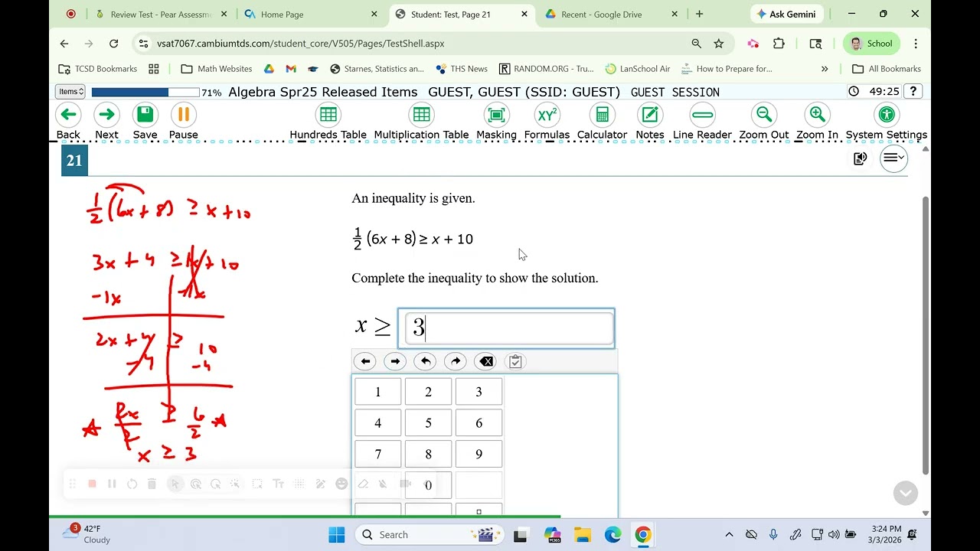Screen dimensions: 980x551
Task: Go Back to the previous test question
Action: point(68,122)
